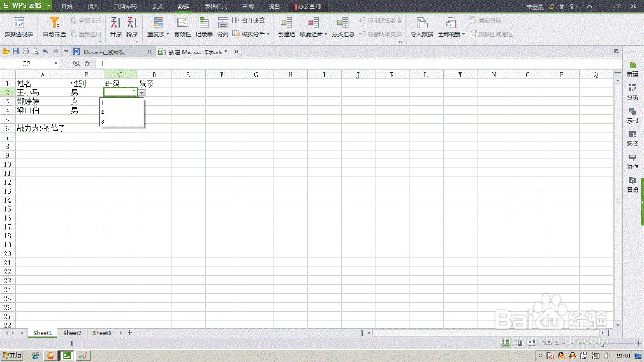The width and height of the screenshot is (644, 362).
Task: Switch to Sheet3 worksheet tab
Action: click(102, 333)
